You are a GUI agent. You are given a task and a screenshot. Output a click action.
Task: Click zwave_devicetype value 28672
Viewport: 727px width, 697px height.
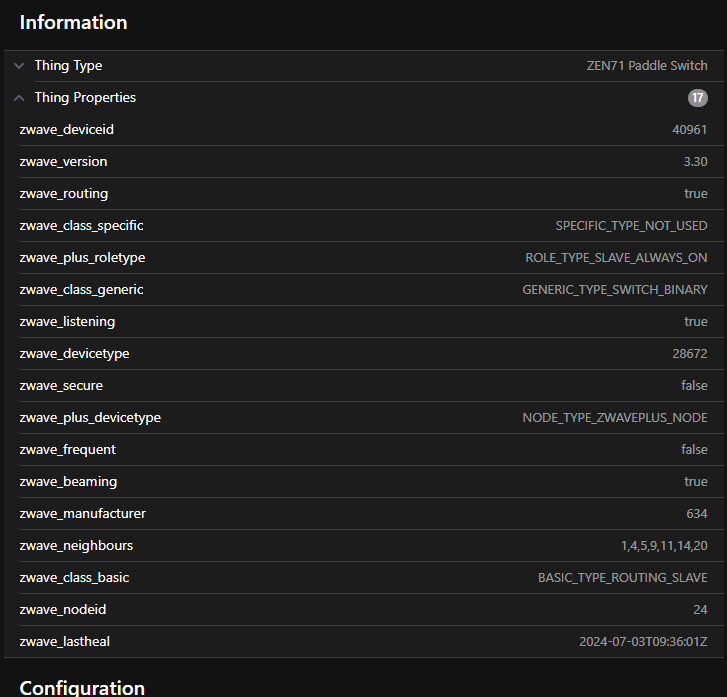(690, 354)
